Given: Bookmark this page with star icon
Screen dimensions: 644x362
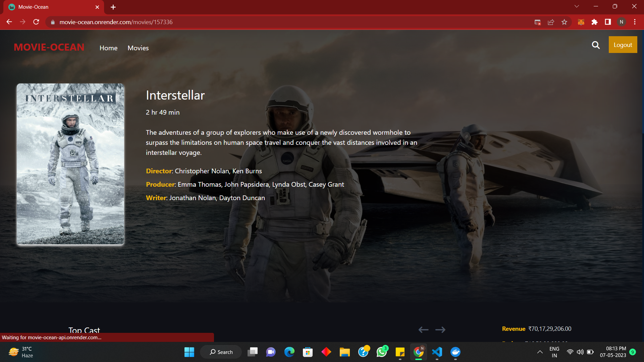Looking at the screenshot, I should pyautogui.click(x=565, y=22).
